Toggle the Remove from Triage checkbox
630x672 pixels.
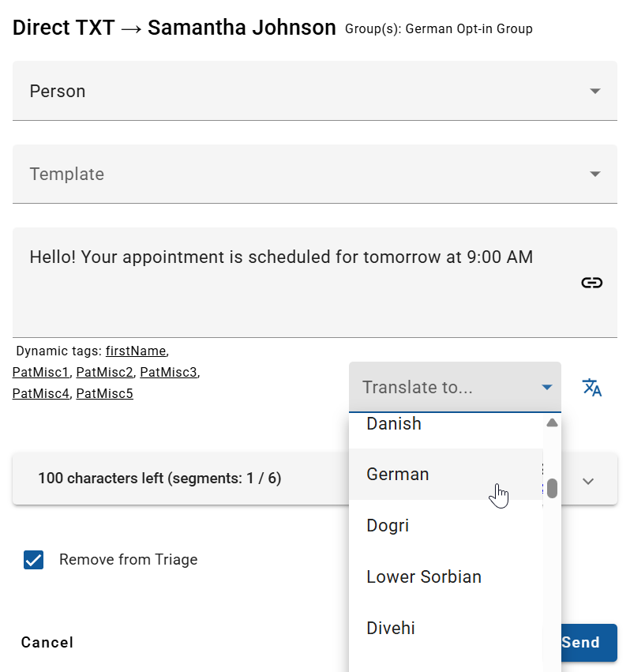pyautogui.click(x=34, y=560)
